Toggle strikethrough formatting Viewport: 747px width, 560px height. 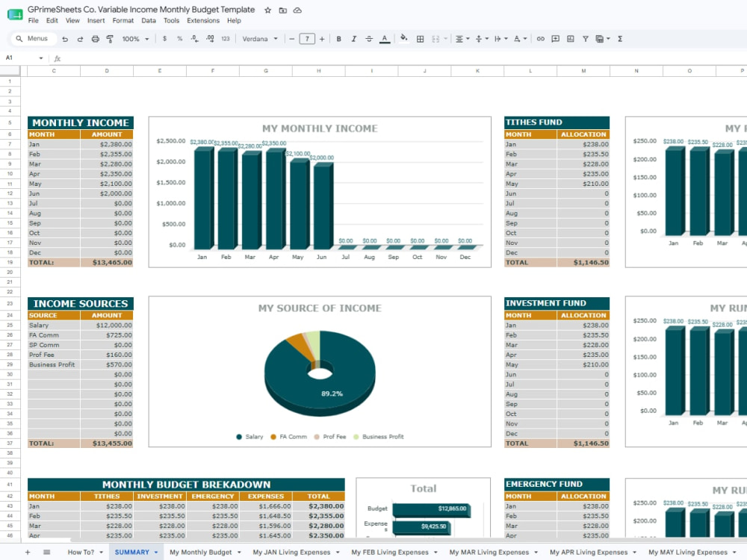coord(369,39)
